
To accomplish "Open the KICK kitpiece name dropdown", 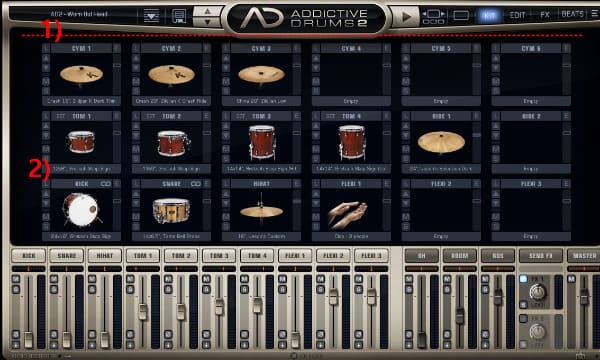I will (82, 236).
